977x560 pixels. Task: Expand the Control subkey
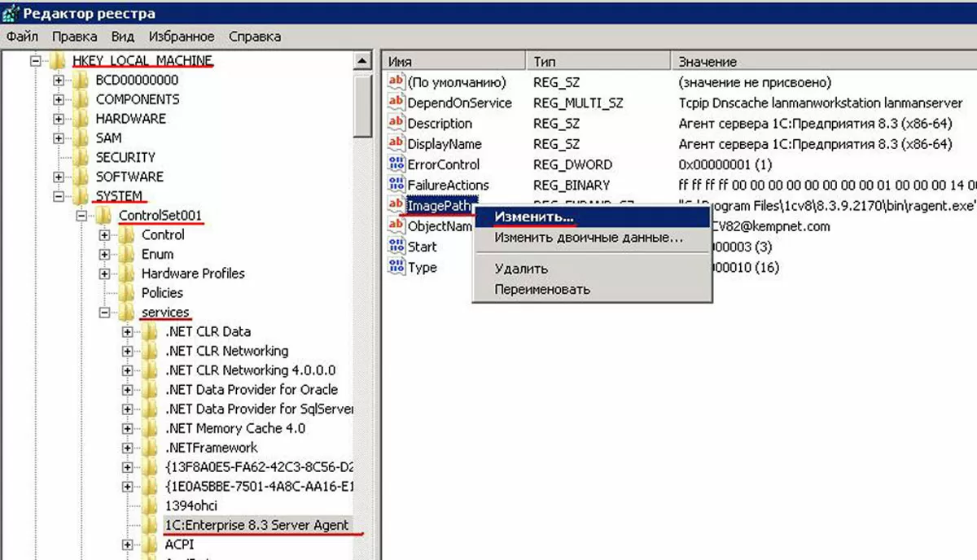(104, 234)
